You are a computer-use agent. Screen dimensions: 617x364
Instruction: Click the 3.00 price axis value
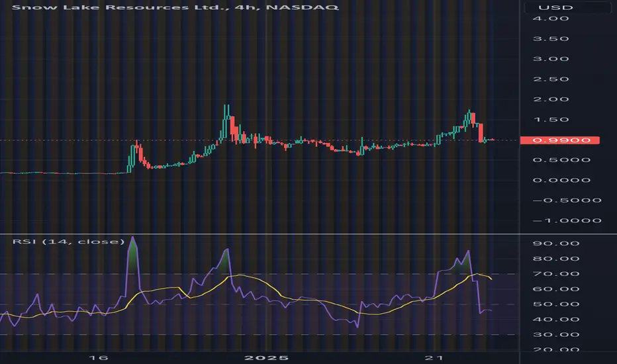coord(551,59)
